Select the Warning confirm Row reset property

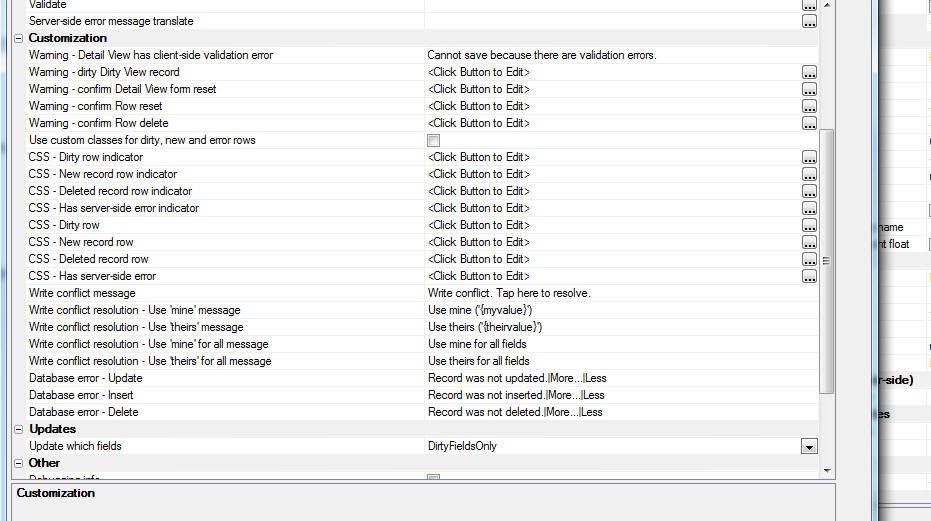pos(95,106)
